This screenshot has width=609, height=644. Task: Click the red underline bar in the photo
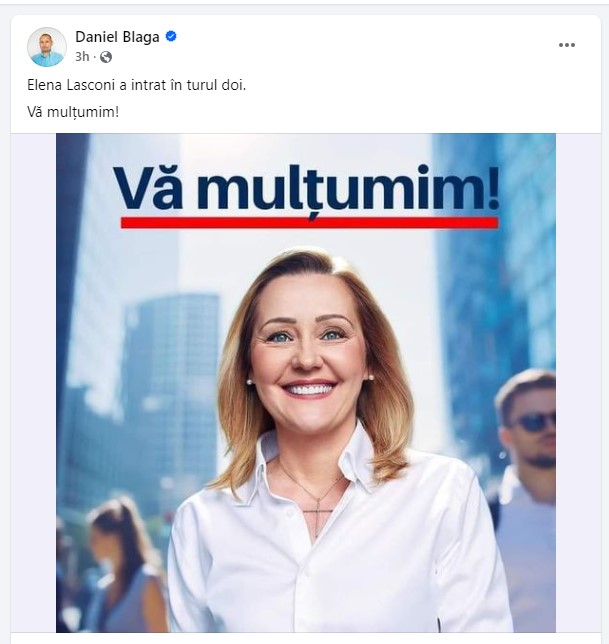[310, 223]
